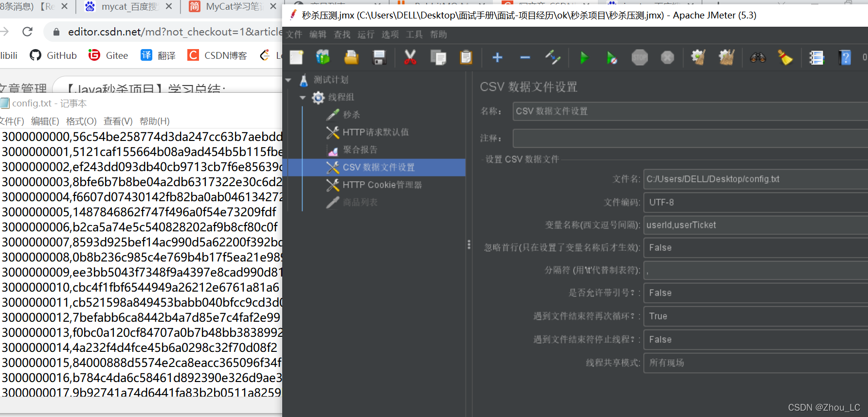Save the test plan with the floppy icon
The height and width of the screenshot is (417, 868).
(379, 57)
